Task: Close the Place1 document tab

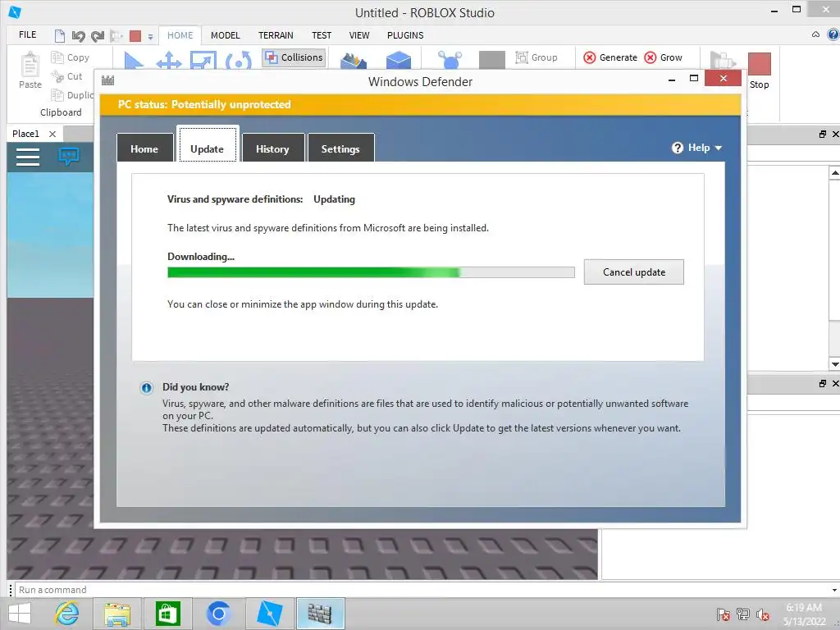Action: [x=52, y=134]
